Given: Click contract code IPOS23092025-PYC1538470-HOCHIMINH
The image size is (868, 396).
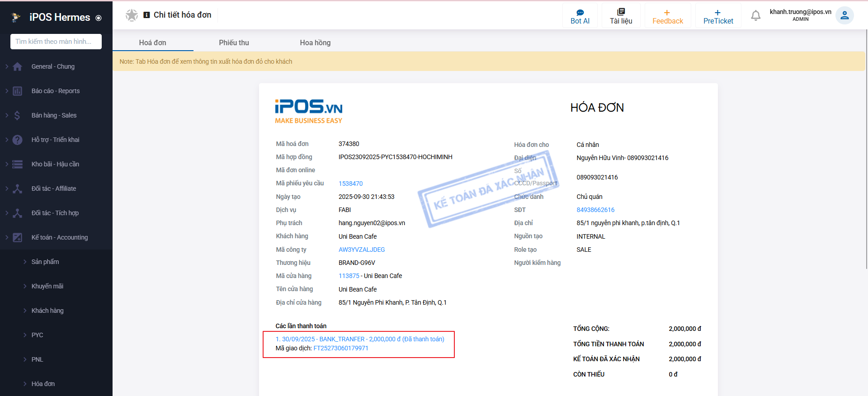Looking at the screenshot, I should coord(396,157).
